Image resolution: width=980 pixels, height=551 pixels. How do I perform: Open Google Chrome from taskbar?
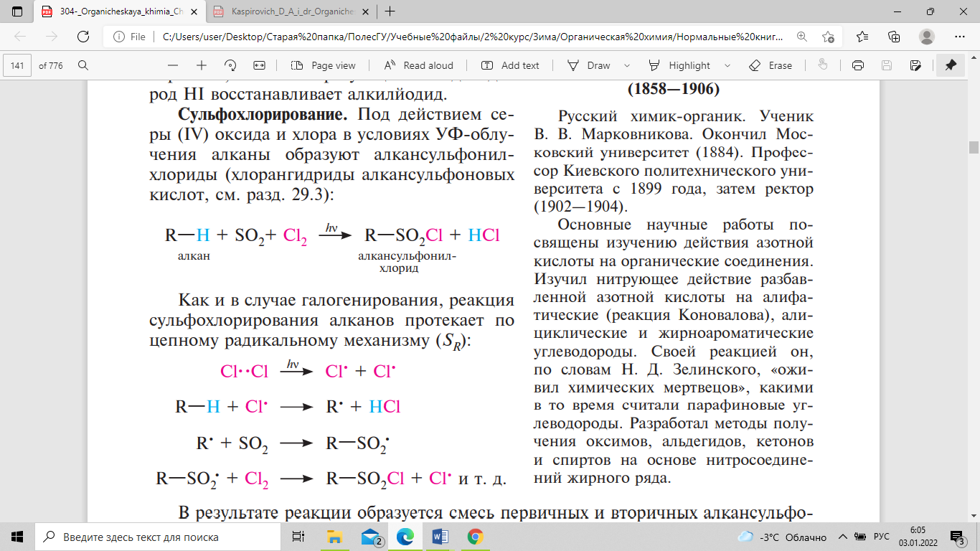[x=474, y=537]
